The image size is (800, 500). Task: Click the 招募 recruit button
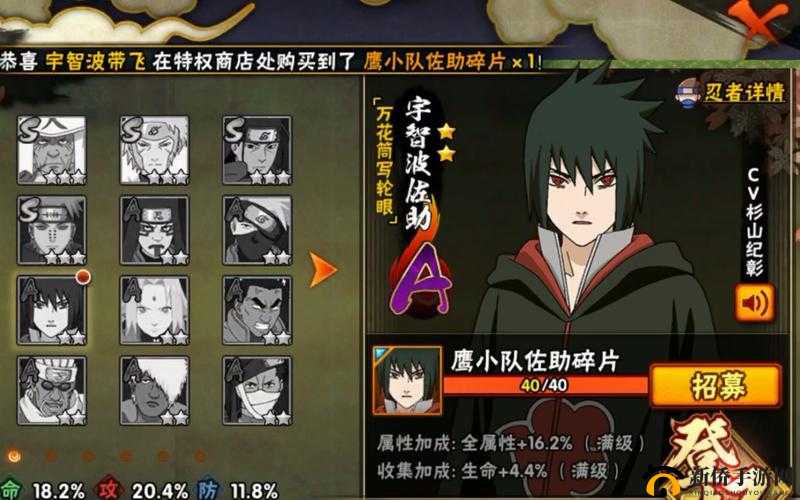(x=716, y=385)
